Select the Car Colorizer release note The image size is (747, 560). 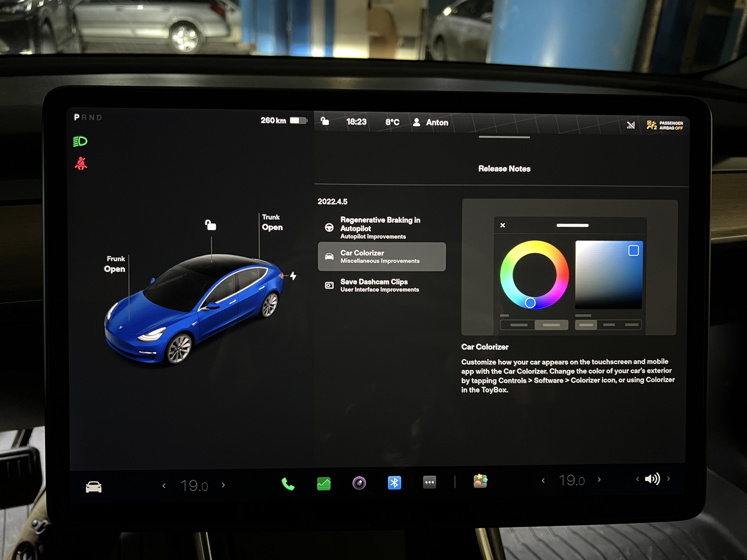coord(382,257)
